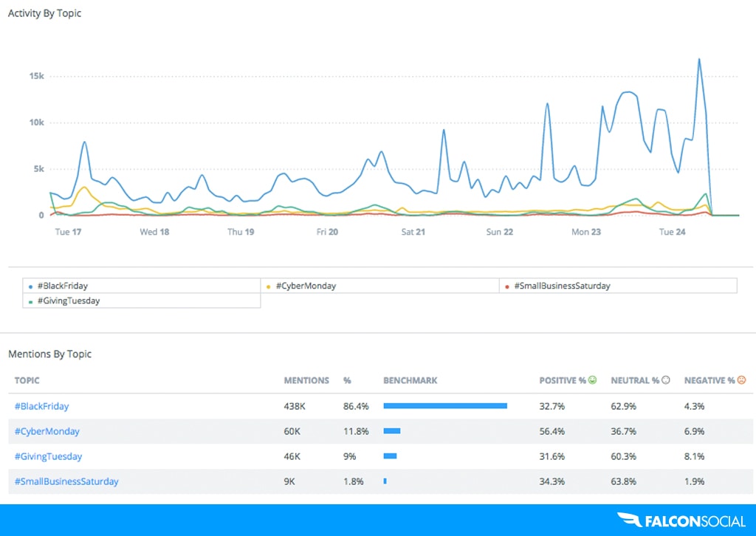This screenshot has width=756, height=536.
Task: Click the red dot beside #SmallBusinessSaturday legend
Action: pos(506,286)
